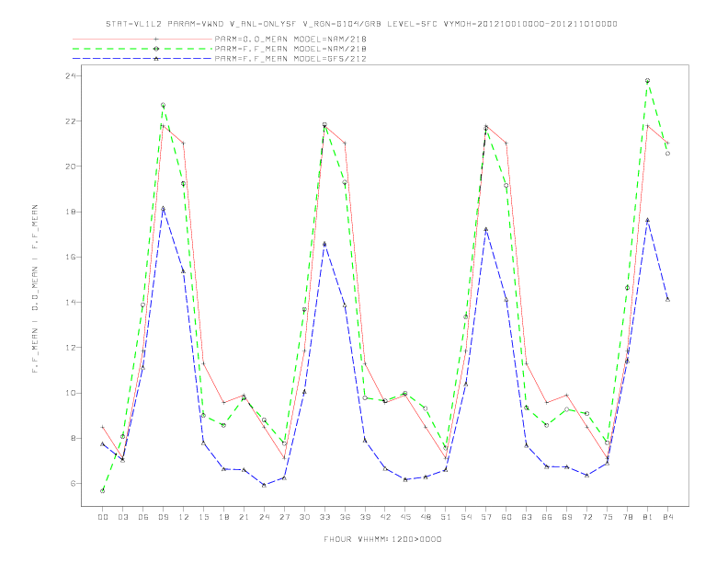Click y-axis tick label 10
The image size is (728, 563).
[x=70, y=393]
